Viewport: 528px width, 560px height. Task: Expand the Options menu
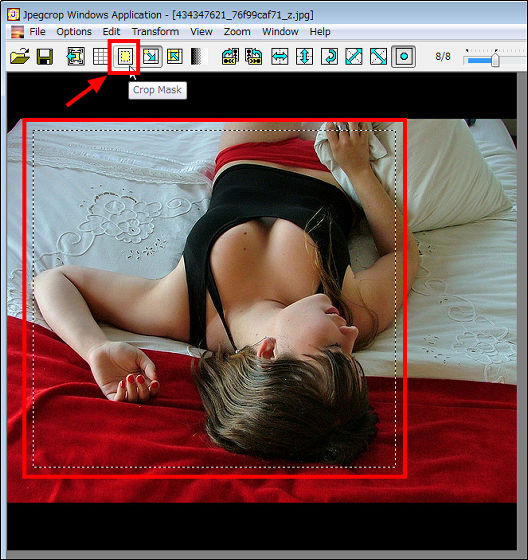[74, 32]
